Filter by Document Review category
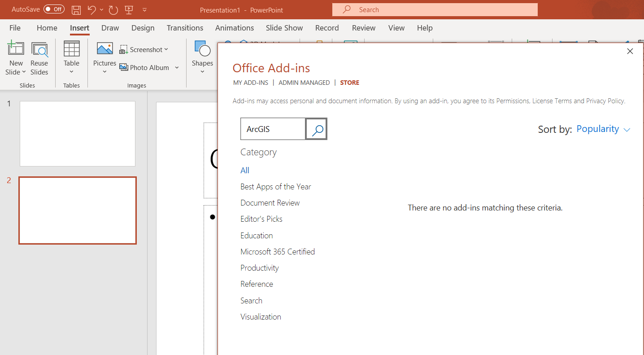 pos(270,203)
